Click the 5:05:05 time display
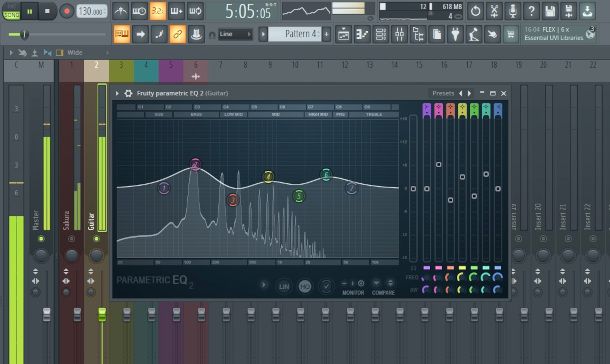This screenshot has width=610, height=364. (247, 11)
